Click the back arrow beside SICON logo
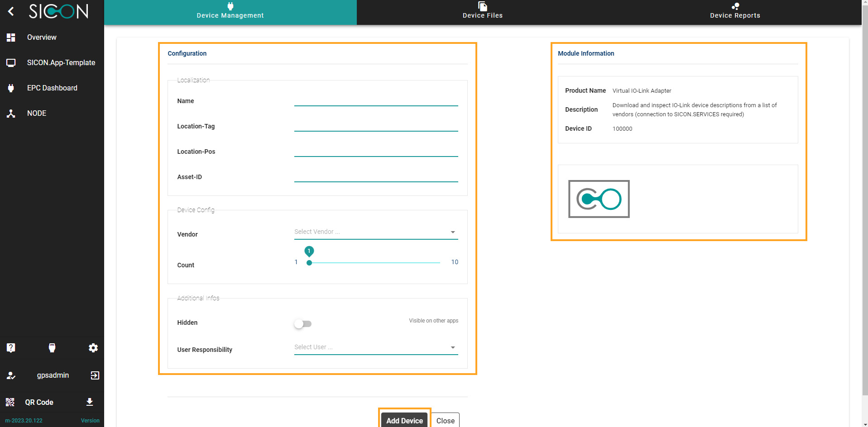Image resolution: width=868 pixels, height=427 pixels. point(11,11)
